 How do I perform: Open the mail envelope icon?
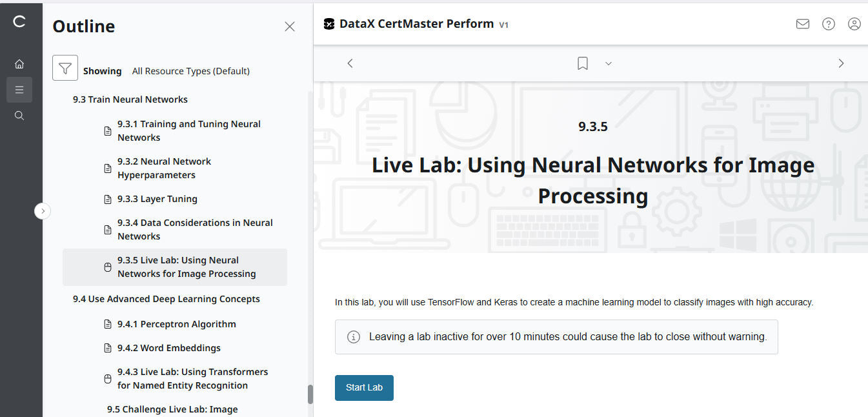(802, 23)
